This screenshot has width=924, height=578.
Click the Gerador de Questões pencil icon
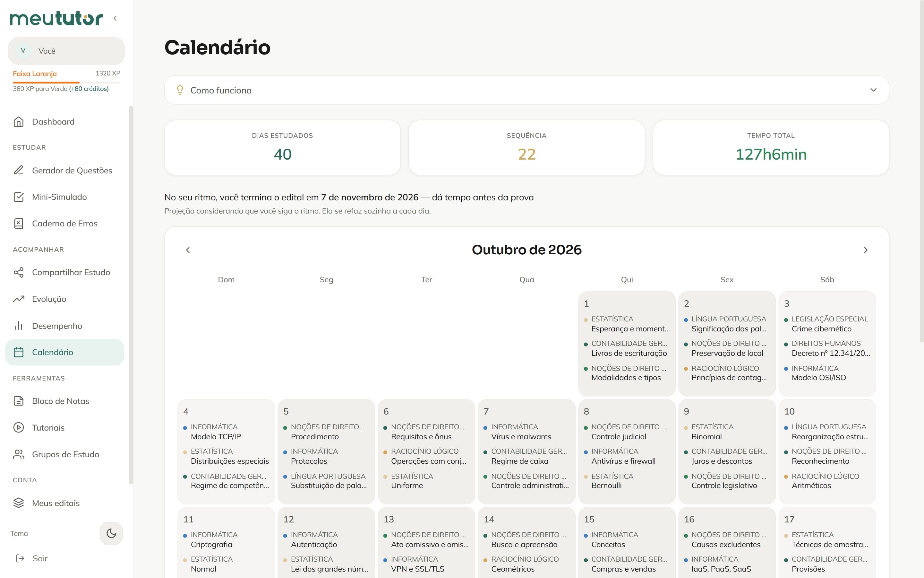[x=18, y=170]
